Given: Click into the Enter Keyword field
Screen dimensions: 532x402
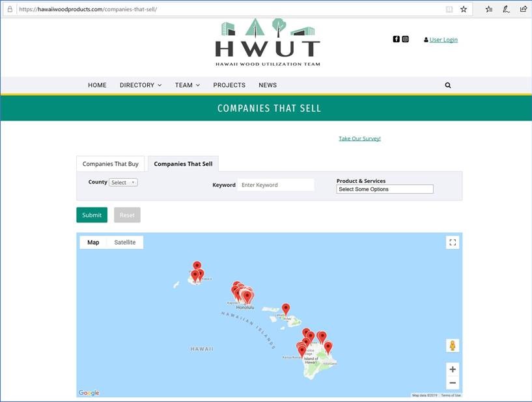Looking at the screenshot, I should [275, 185].
